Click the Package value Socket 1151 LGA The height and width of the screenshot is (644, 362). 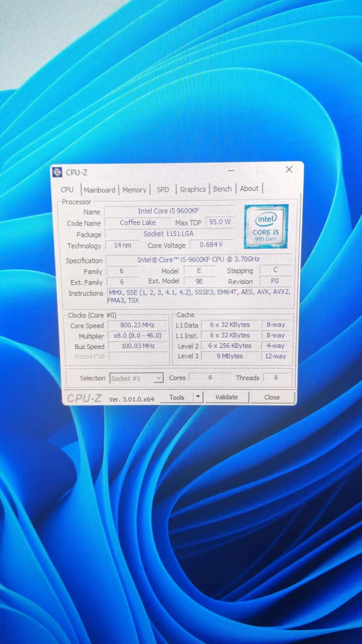[x=169, y=234]
